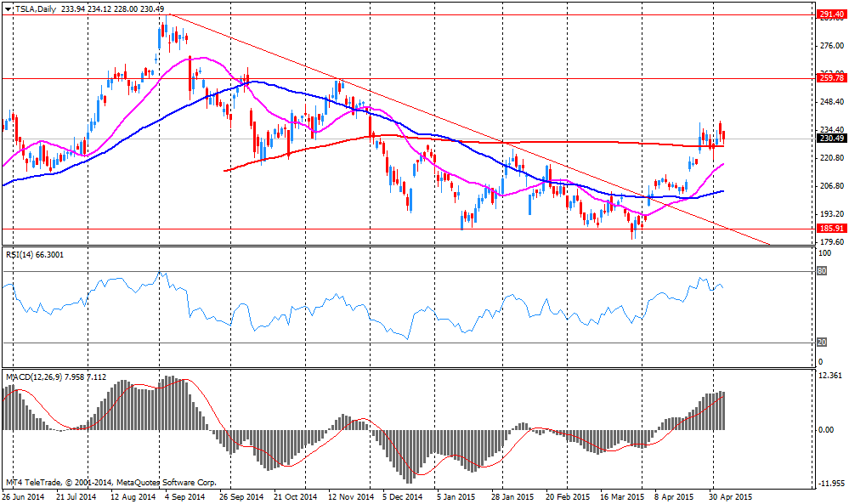This screenshot has width=849, height=504.
Task: Click the RSI 20 level label
Action: [822, 343]
